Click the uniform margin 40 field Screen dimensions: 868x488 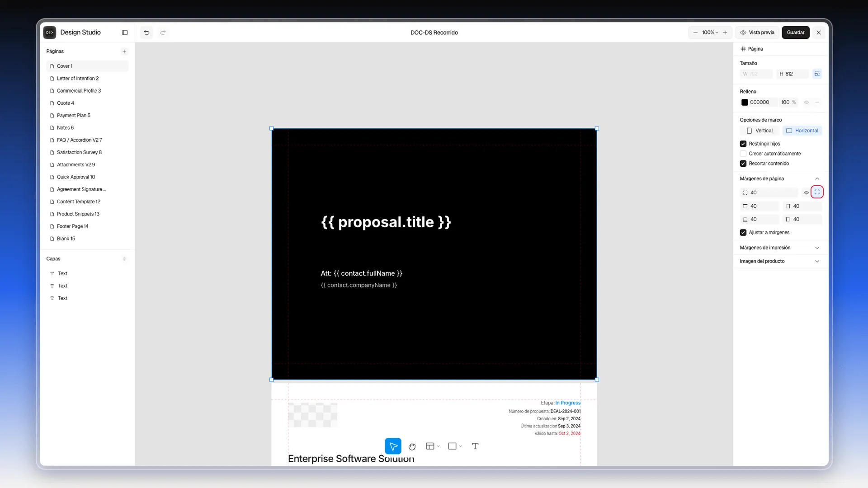[769, 192]
